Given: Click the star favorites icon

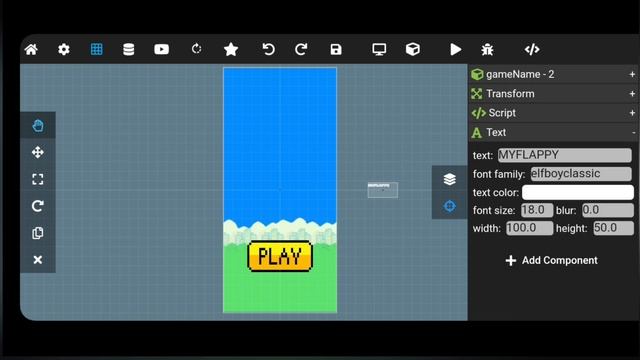Looking at the screenshot, I should pos(231,49).
